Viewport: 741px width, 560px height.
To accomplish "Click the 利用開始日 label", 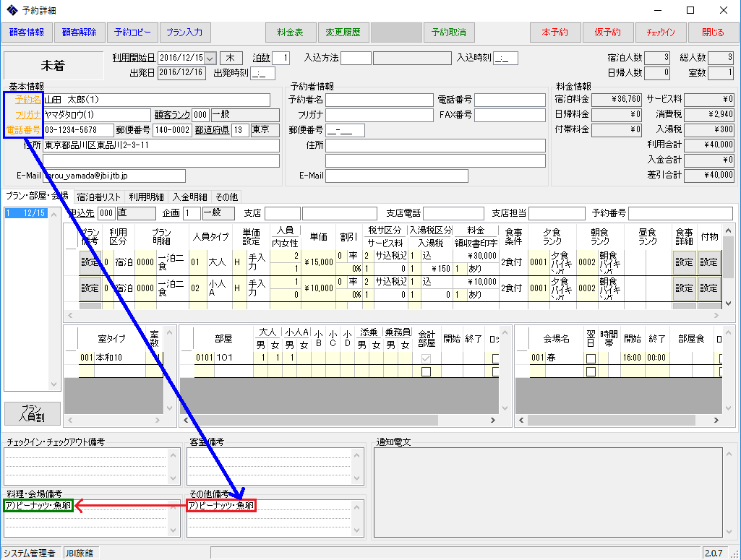I will (x=134, y=58).
